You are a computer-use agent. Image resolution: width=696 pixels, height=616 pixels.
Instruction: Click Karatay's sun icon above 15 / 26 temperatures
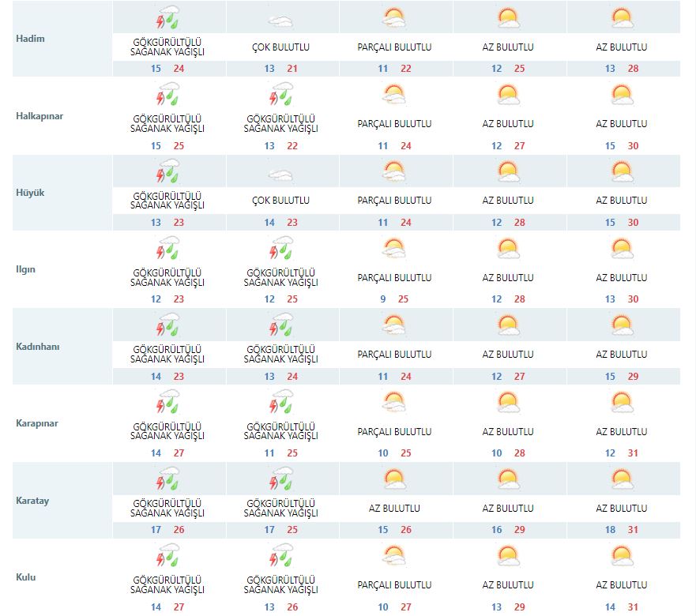394,480
